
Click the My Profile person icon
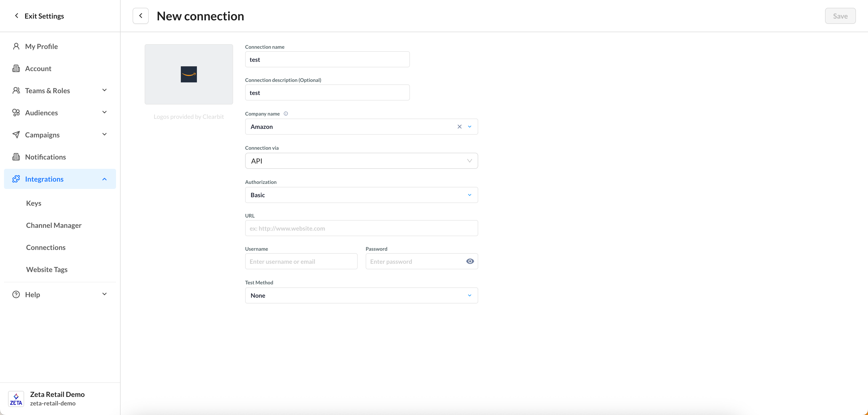pos(16,46)
